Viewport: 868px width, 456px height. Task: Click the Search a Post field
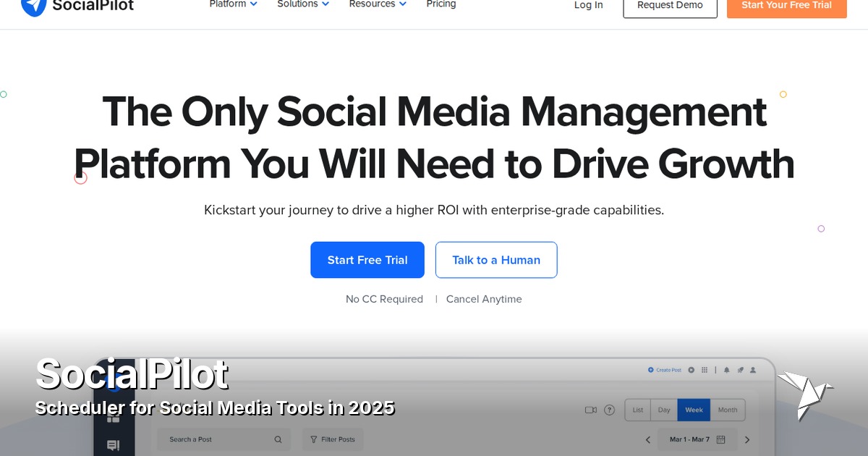(224, 439)
